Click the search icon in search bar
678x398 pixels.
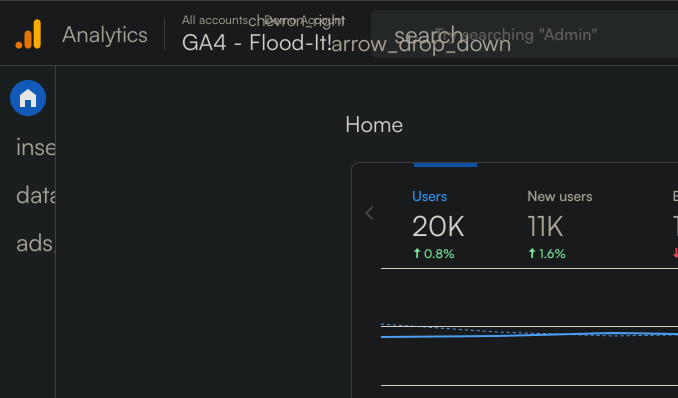click(428, 35)
